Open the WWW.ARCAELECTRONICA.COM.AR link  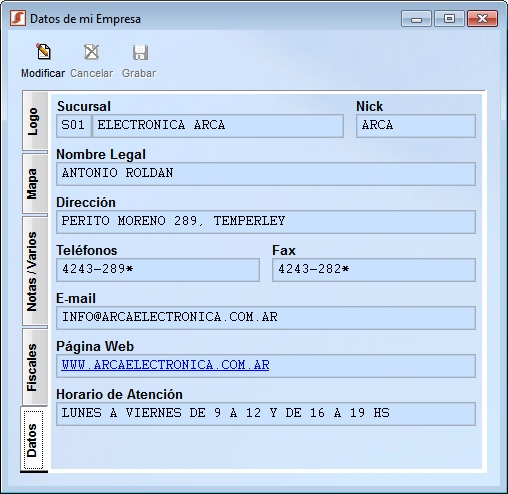pos(165,365)
